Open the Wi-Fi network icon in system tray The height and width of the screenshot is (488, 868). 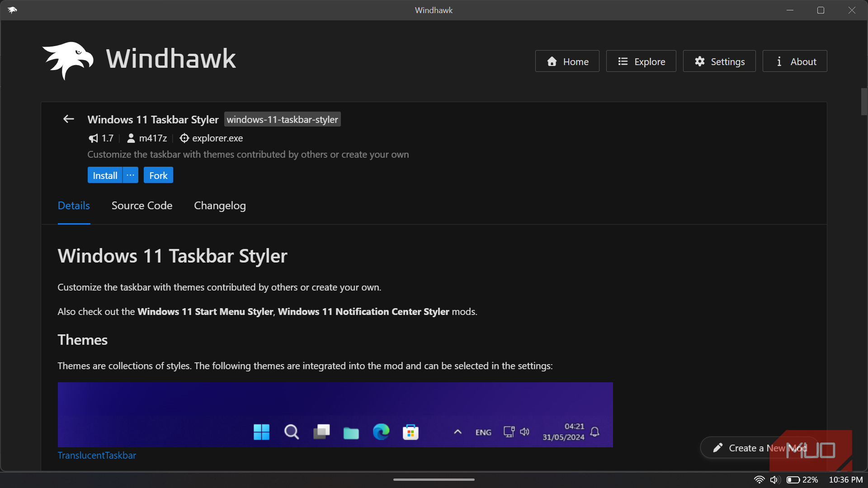pyautogui.click(x=759, y=480)
